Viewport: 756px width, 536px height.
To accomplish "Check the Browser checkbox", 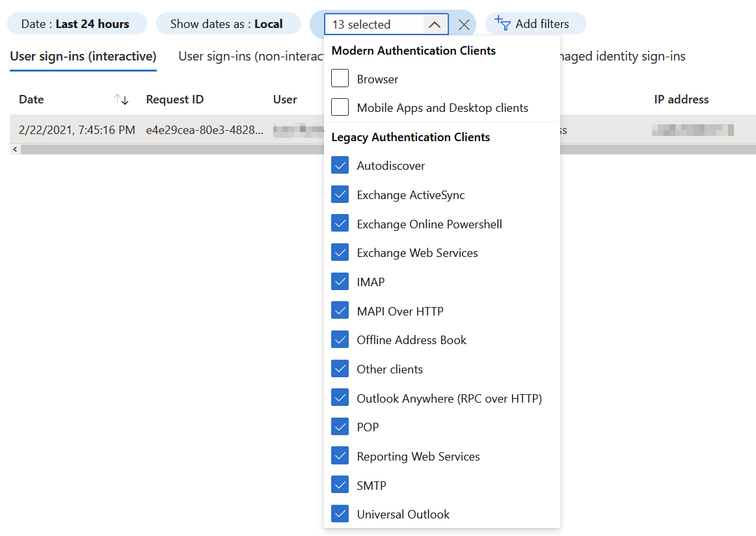I will coord(340,79).
